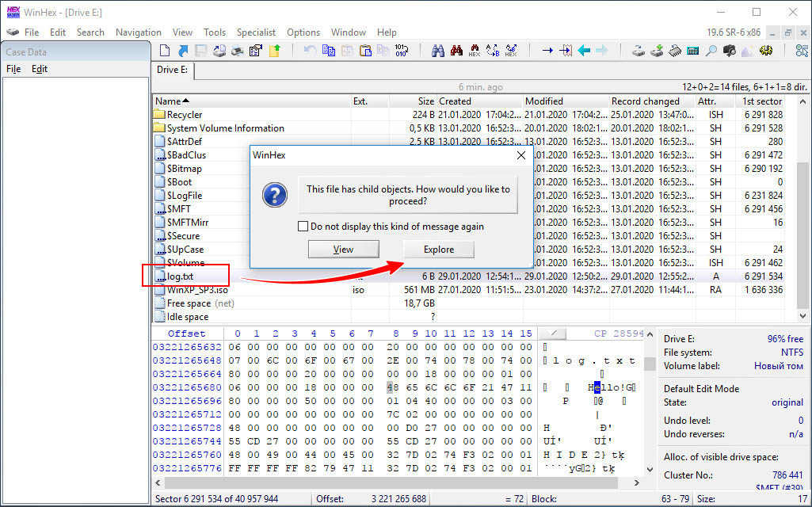Select the Recycler folder row
This screenshot has width=812, height=507.
coord(469,114)
